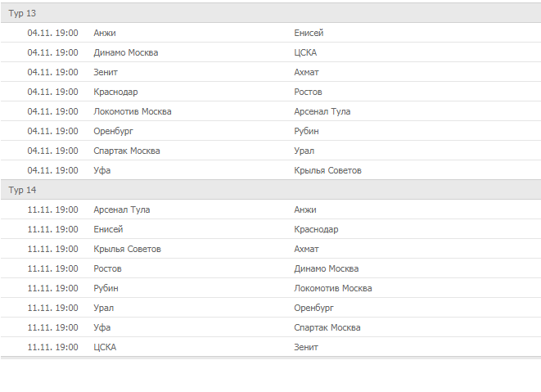Select Зенит hosting Ахмат in Тур 13
This screenshot has width=541, height=392.
[x=106, y=72]
